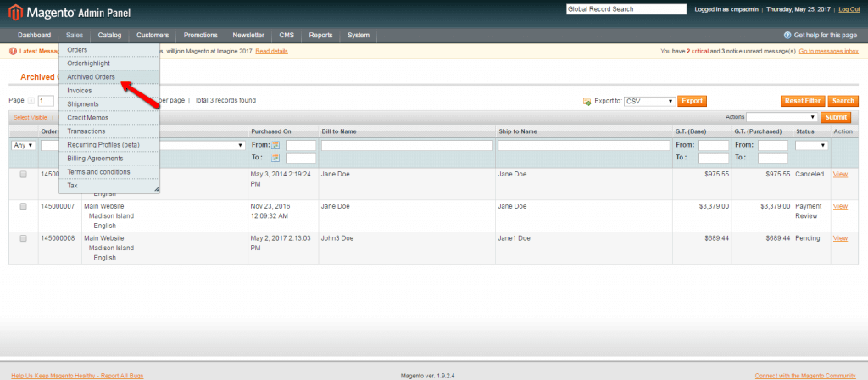The height and width of the screenshot is (380, 868).
Task: Click the Magento logo icon
Action: tap(14, 10)
